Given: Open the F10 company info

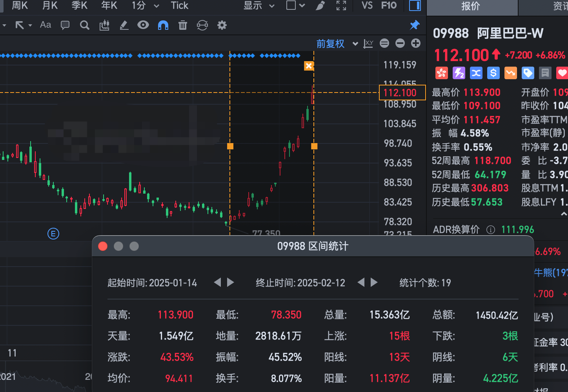Looking at the screenshot, I should (389, 5).
